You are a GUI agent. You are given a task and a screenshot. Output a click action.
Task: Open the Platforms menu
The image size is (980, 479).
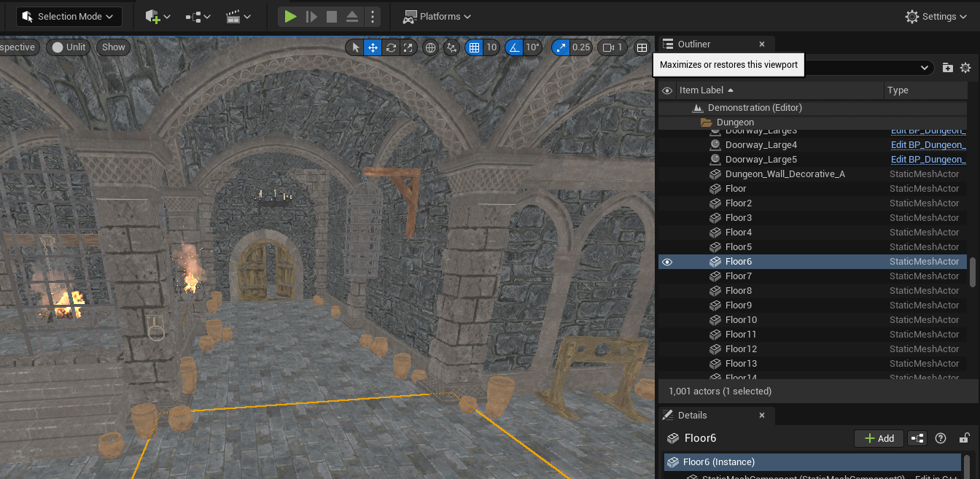[x=437, y=16]
